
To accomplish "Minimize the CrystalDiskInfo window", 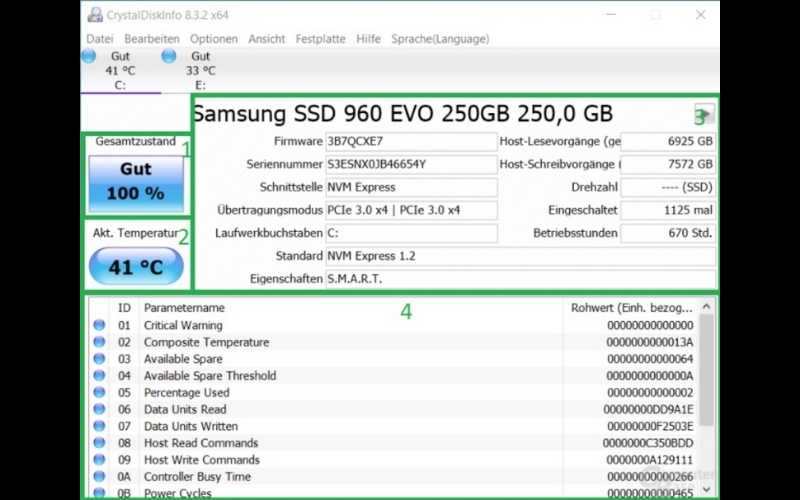I will click(x=610, y=15).
